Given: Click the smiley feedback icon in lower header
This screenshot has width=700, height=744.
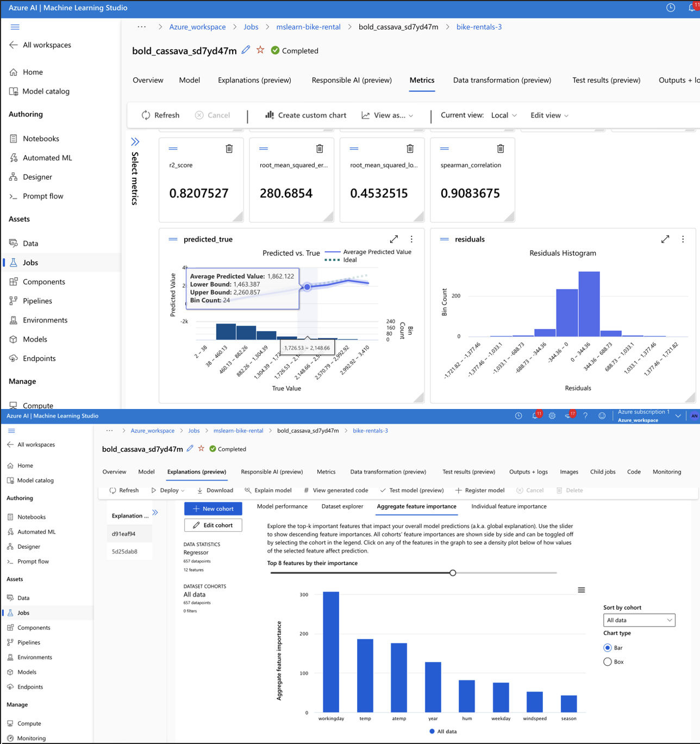Looking at the screenshot, I should [602, 416].
